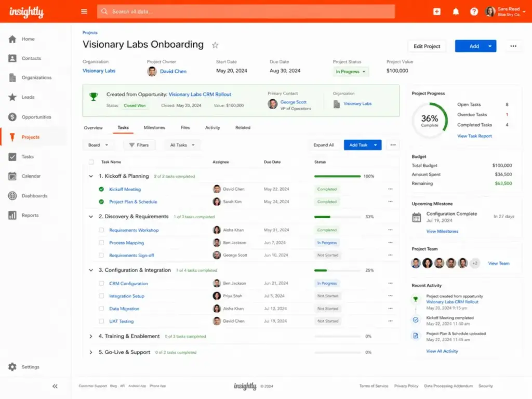532x399 pixels.
Task: Click the Insightly logo
Action: pyautogui.click(x=26, y=12)
